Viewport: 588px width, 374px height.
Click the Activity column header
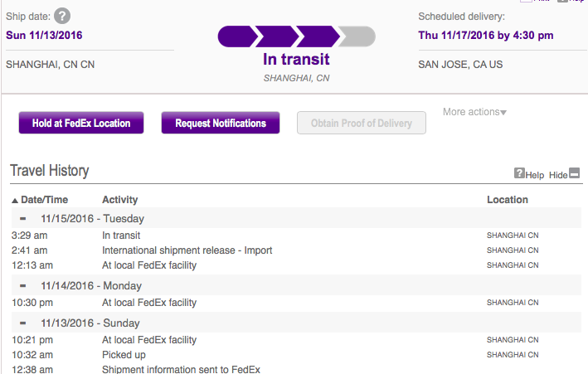tap(120, 200)
